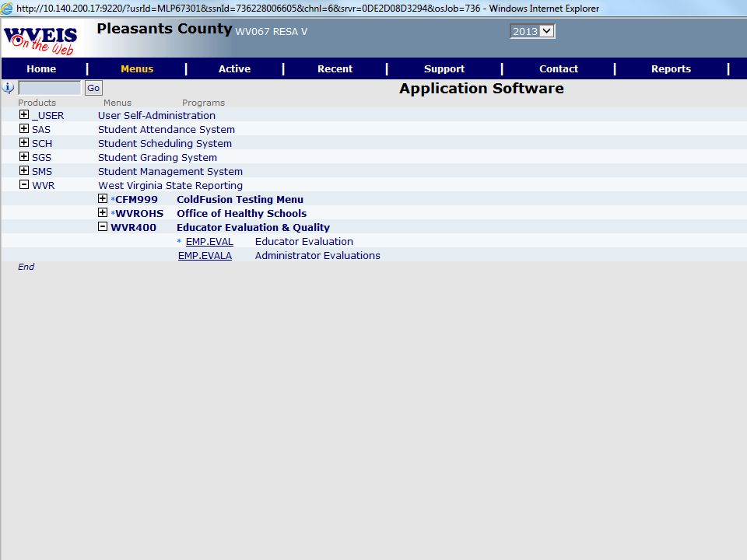Click the Go button
Image resolution: width=747 pixels, height=560 pixels.
point(93,88)
